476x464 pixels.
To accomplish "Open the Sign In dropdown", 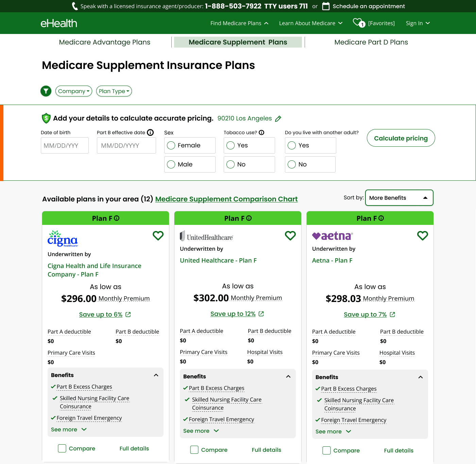I will coord(418,23).
